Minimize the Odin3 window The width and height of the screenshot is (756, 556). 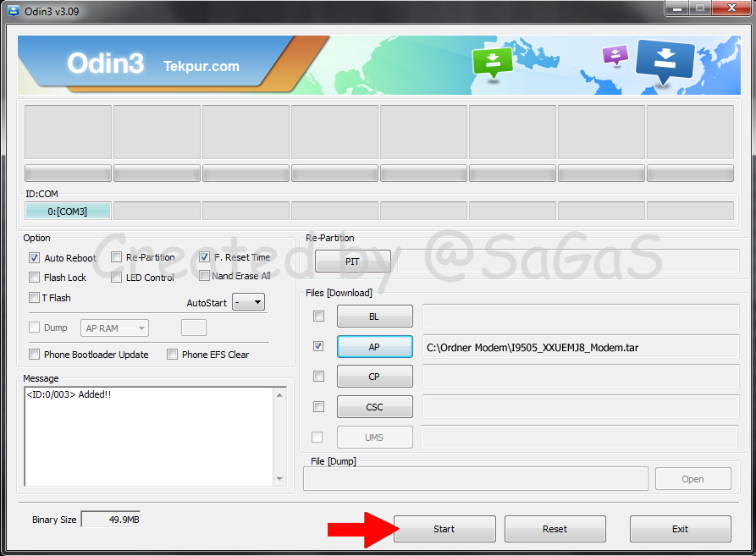coord(677,8)
